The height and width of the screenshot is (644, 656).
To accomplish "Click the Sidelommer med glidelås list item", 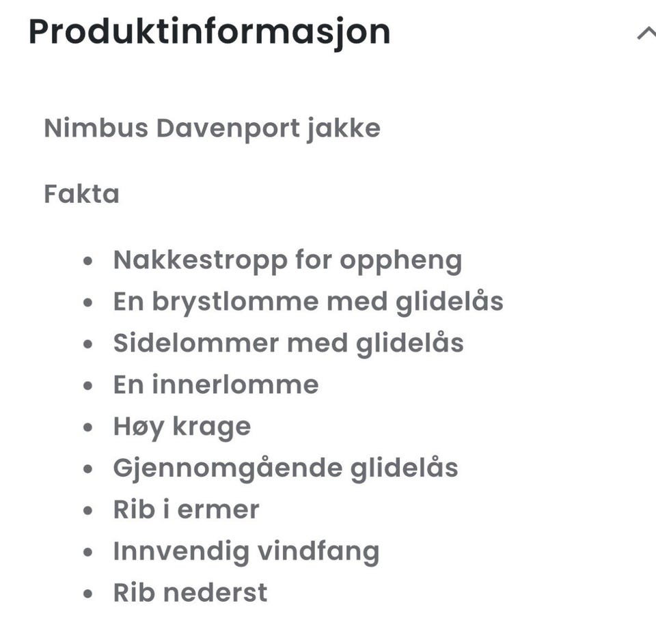I will point(288,344).
